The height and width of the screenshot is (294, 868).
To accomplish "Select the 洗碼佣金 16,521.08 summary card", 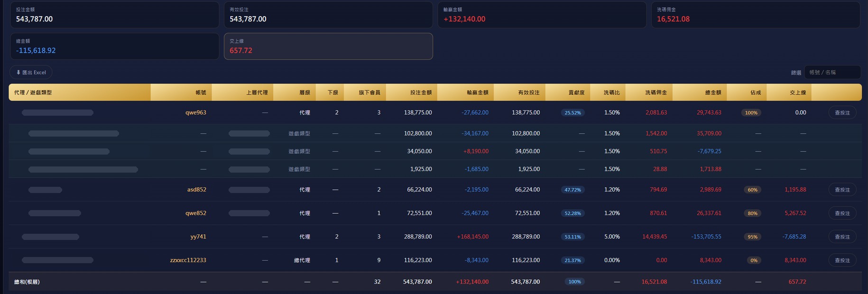I will pos(756,15).
